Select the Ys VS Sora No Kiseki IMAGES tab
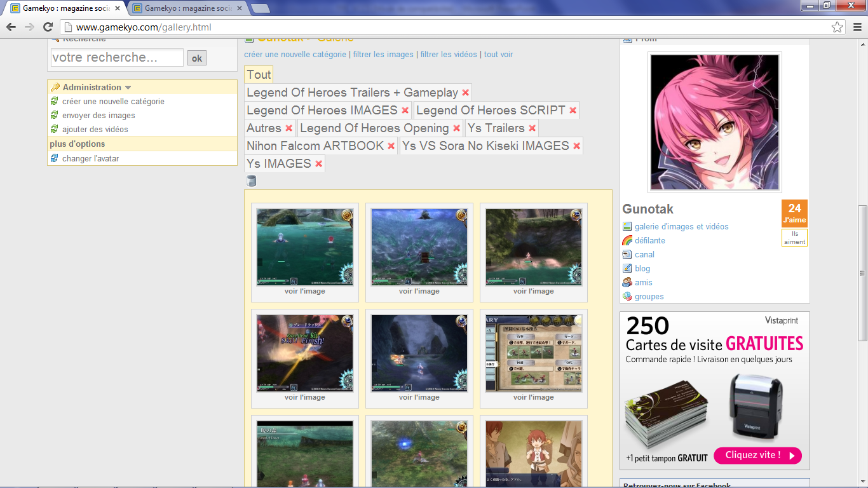 click(485, 146)
